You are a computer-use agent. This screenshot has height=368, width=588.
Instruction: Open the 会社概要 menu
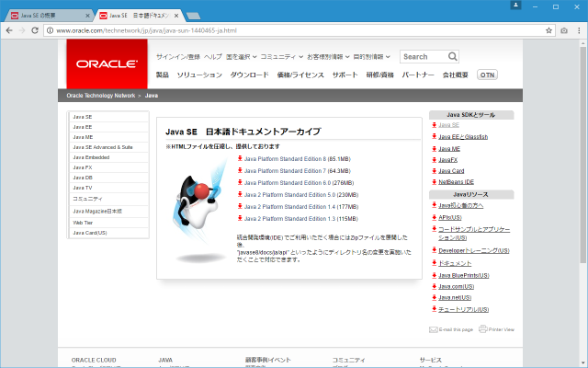point(456,75)
